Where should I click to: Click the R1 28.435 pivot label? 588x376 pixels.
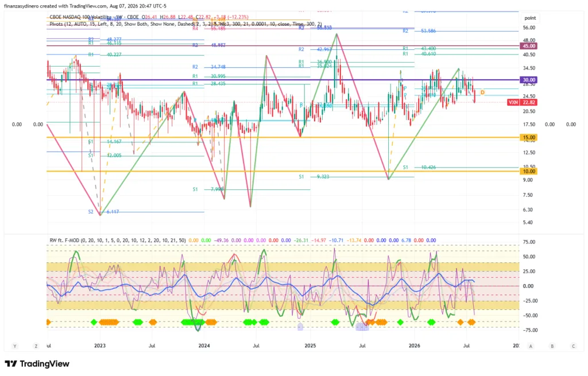click(x=209, y=84)
